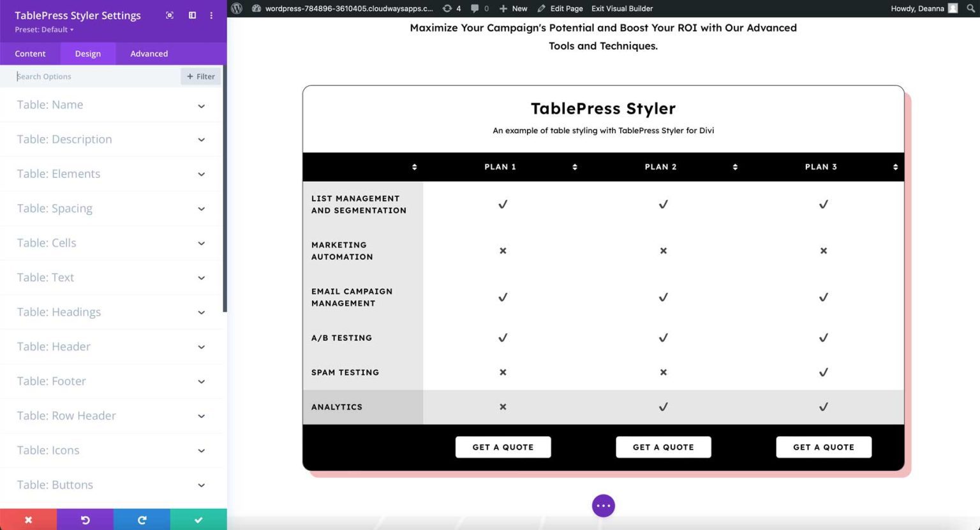Screen dimensions: 980x530
Task: Expand the settings modal to fullscreen
Action: pyautogui.click(x=170, y=15)
